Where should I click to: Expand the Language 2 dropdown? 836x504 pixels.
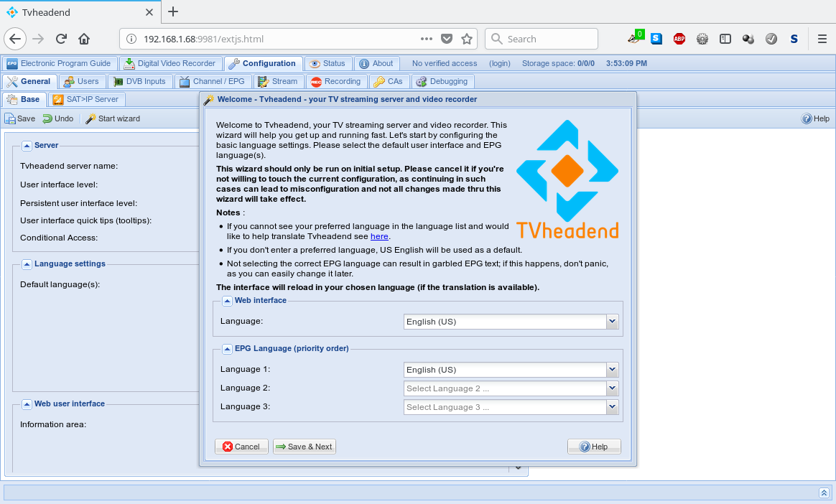click(x=612, y=388)
